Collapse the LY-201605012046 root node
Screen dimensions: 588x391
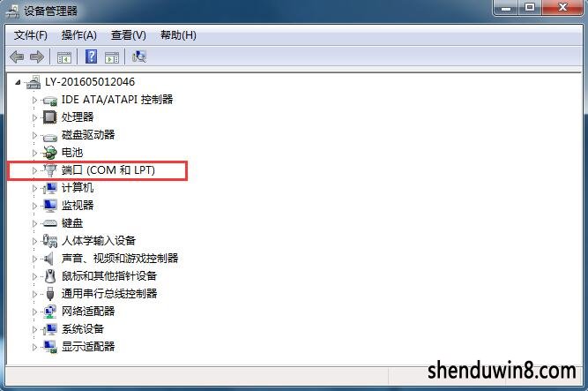(x=18, y=82)
